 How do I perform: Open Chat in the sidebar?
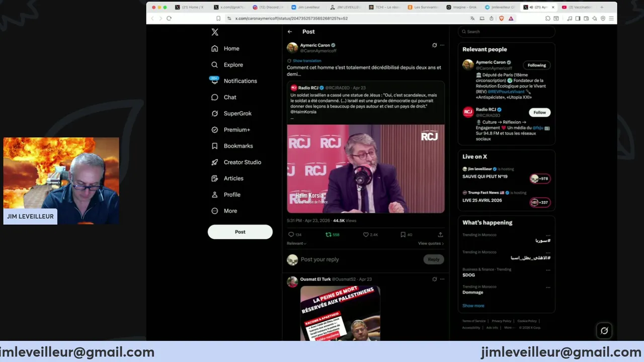[x=224, y=97]
